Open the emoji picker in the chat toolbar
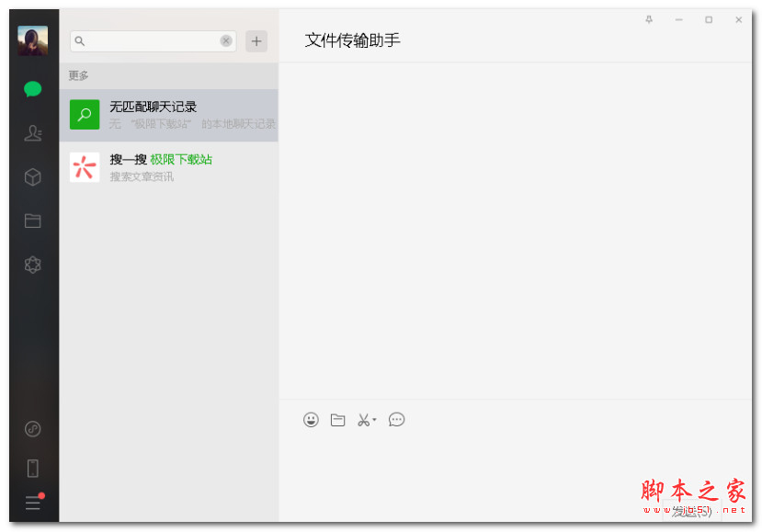This screenshot has height=532, width=762. pyautogui.click(x=311, y=420)
